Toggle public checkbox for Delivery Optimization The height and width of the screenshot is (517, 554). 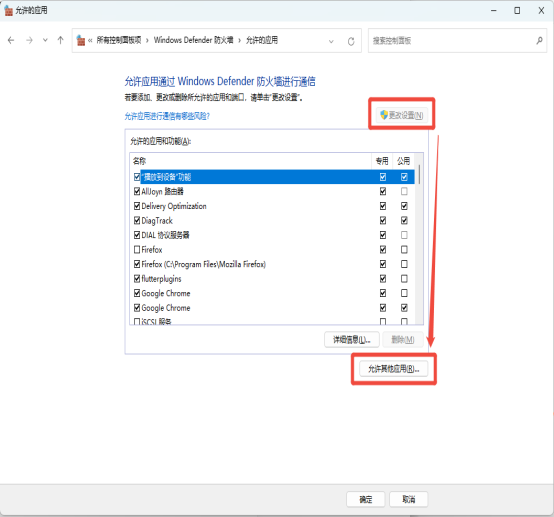(x=404, y=206)
